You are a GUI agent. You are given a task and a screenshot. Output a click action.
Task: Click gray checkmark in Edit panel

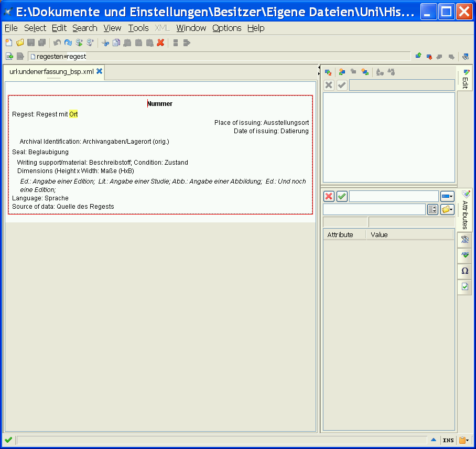pos(342,85)
